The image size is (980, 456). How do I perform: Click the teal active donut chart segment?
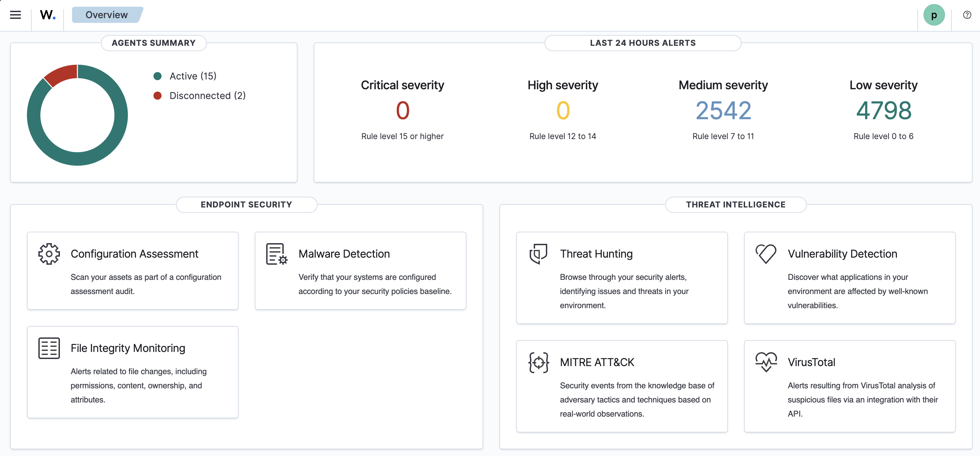[77, 159]
